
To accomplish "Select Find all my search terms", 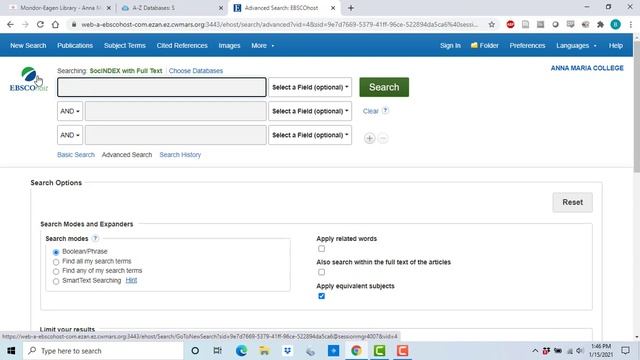I will pyautogui.click(x=56, y=262).
